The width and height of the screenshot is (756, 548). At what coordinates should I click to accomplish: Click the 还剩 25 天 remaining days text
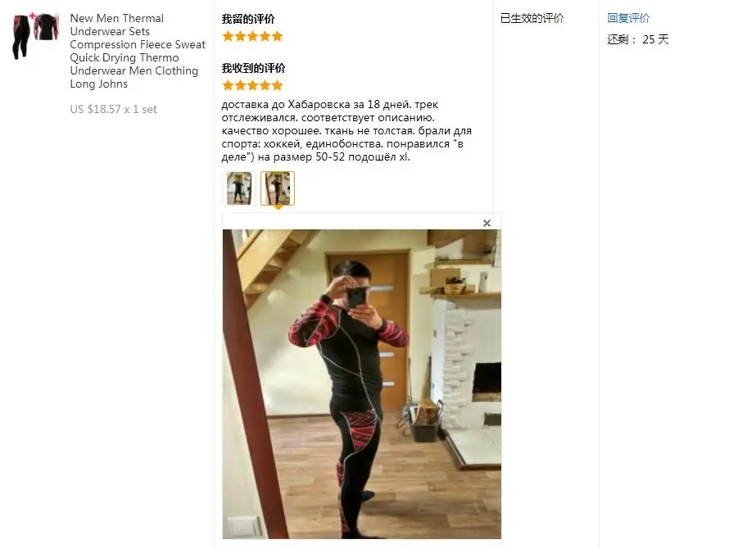click(638, 39)
